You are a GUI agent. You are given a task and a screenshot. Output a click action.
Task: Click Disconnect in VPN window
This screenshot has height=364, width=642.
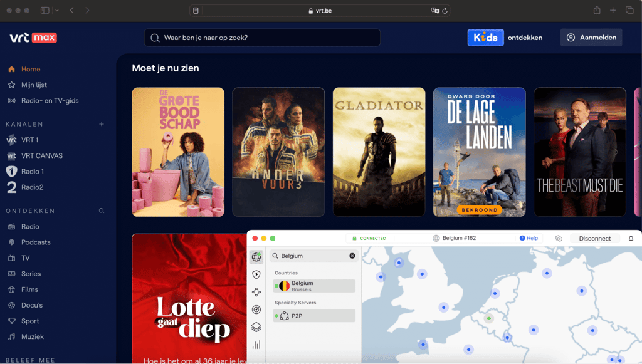coord(594,239)
